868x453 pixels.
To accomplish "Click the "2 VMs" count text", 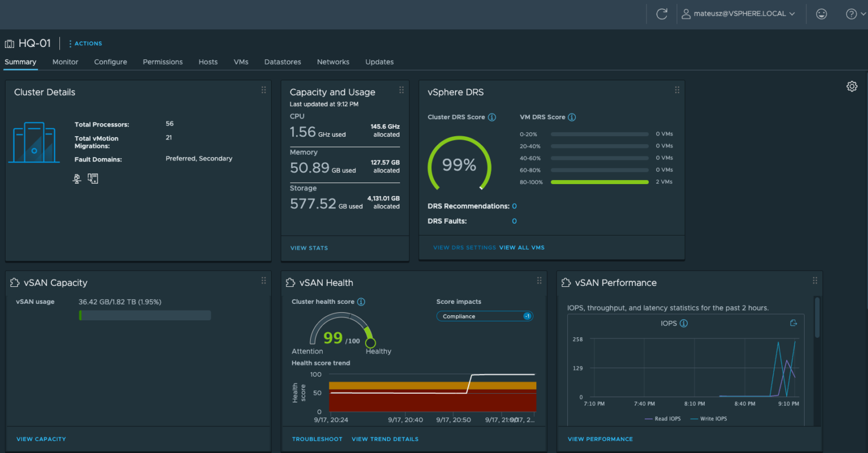I will pyautogui.click(x=665, y=182).
